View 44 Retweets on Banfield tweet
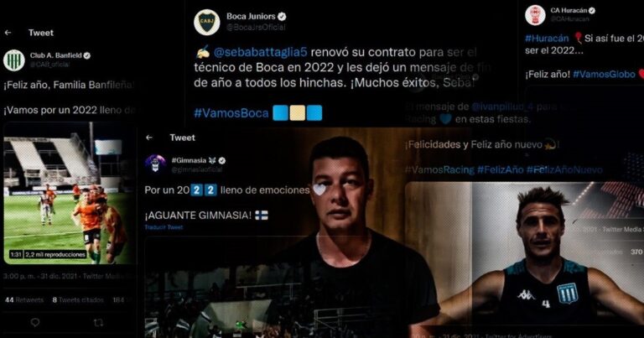This screenshot has height=338, width=644. tap(24, 299)
